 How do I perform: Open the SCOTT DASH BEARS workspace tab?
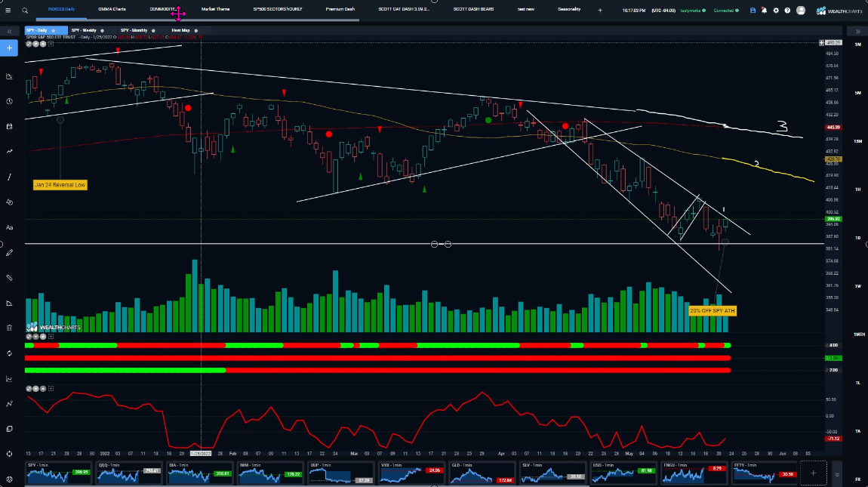click(x=473, y=9)
